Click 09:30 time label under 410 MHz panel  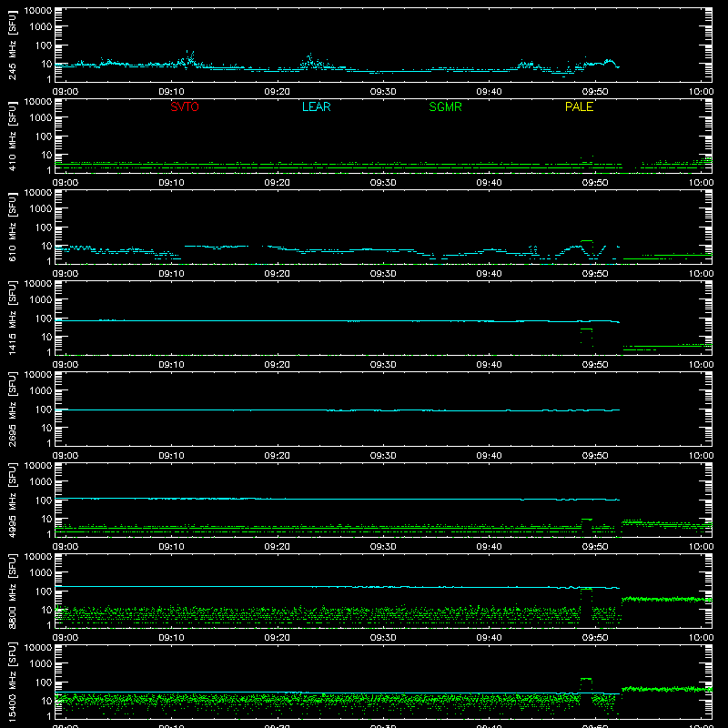[x=383, y=183]
